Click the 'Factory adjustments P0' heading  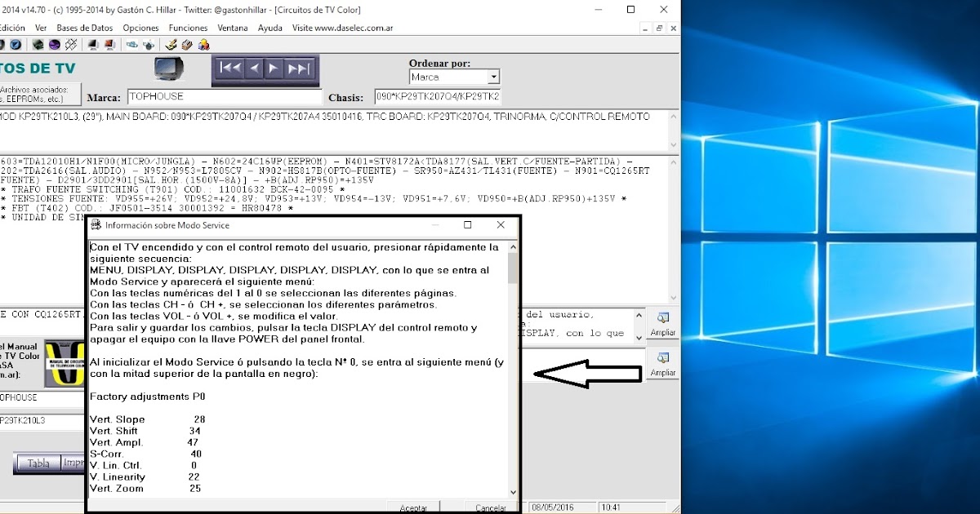coord(148,397)
